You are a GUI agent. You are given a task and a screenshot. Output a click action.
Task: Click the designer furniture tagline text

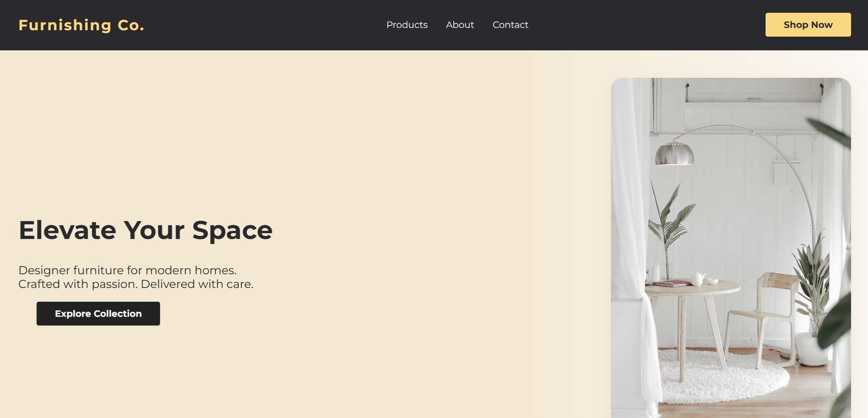(135, 277)
